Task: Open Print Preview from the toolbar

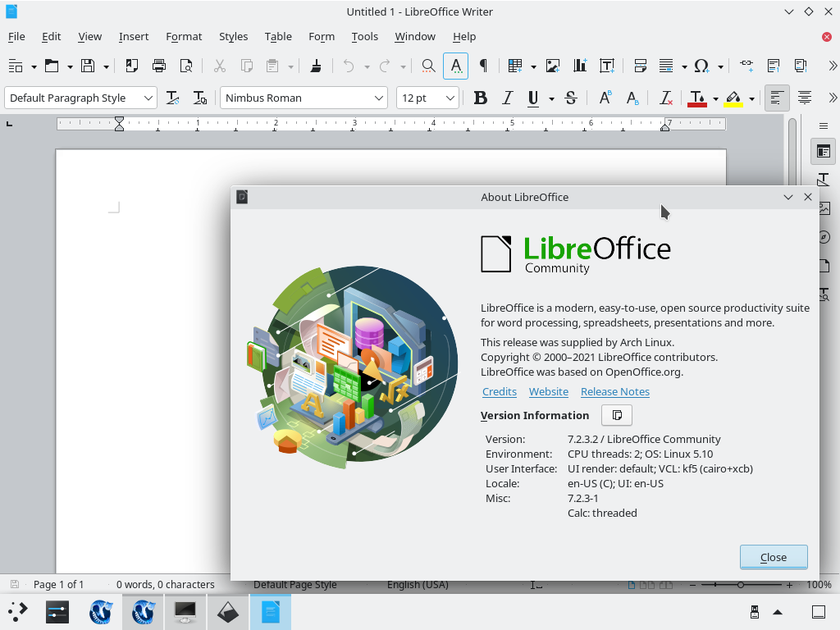Action: (186, 66)
